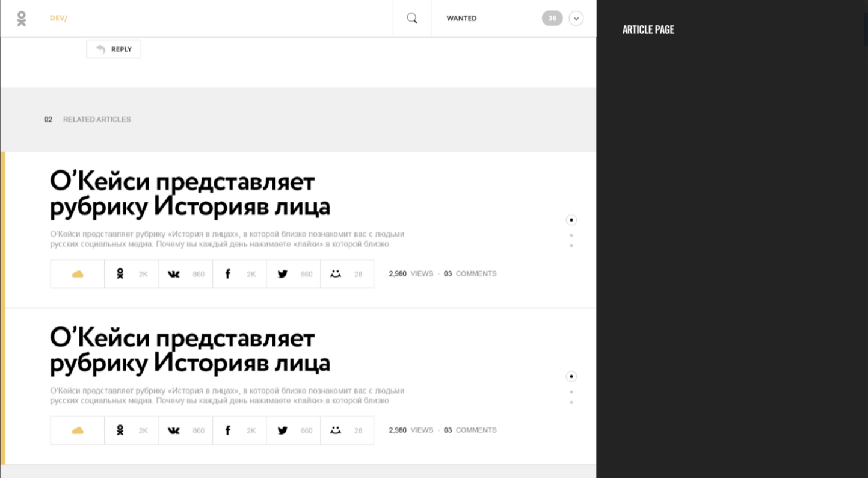Open the DEV/ menu item
This screenshot has width=868, height=478.
coord(58,19)
